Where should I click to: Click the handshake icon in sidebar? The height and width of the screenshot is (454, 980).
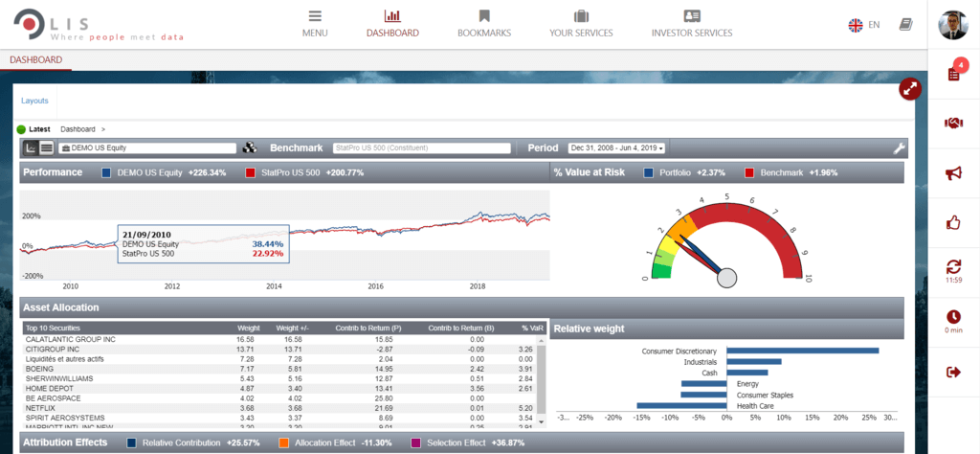pos(954,124)
